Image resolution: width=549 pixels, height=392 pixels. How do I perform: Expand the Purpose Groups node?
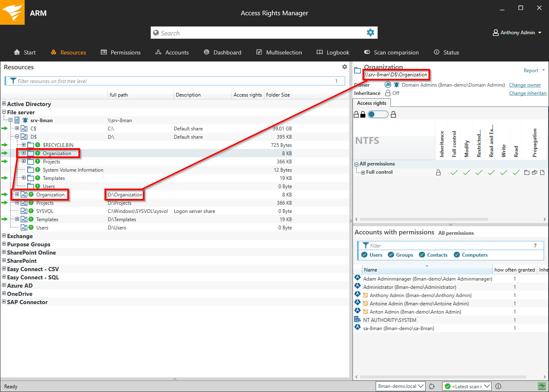[x=4, y=244]
